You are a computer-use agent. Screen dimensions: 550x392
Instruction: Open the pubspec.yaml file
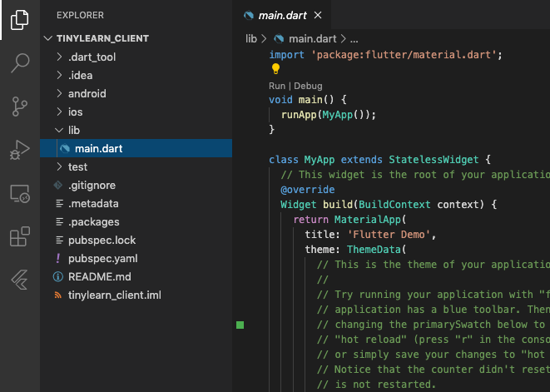(x=136, y=258)
